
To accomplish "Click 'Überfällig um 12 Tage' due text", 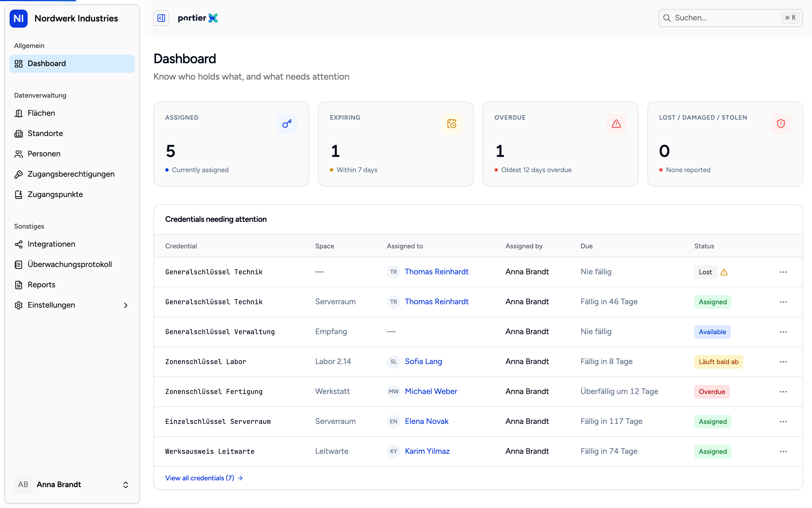I will [x=619, y=391].
